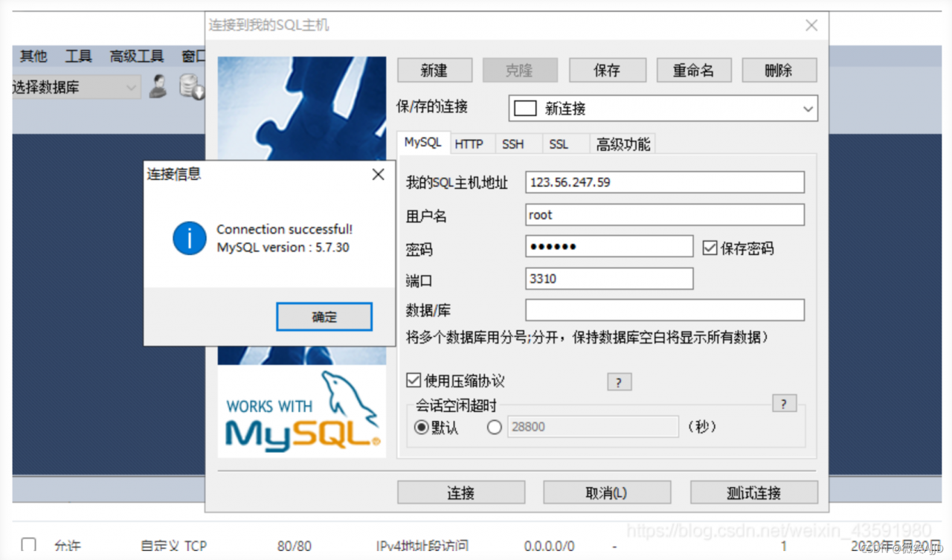Image resolution: width=952 pixels, height=560 pixels.
Task: Click the 新建 button
Action: tap(434, 71)
